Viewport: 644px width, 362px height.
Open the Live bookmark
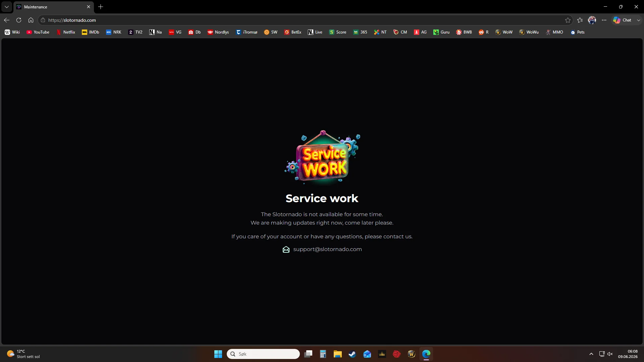tap(315, 32)
